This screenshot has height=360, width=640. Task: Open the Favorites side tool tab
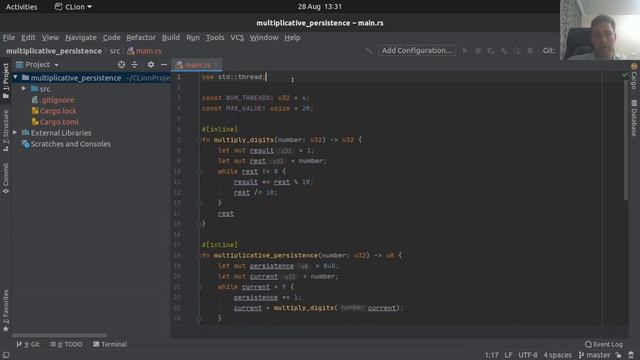5,311
